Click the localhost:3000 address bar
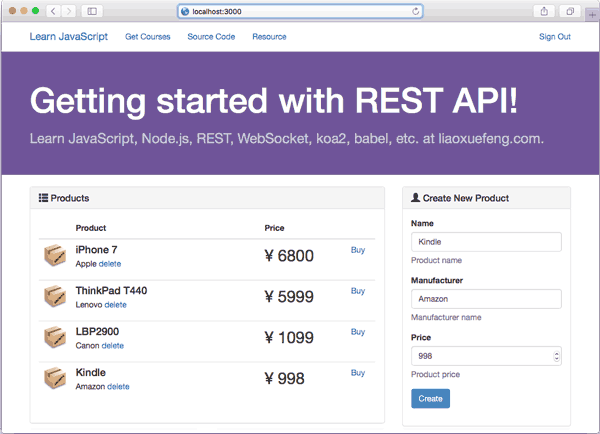 pos(300,11)
